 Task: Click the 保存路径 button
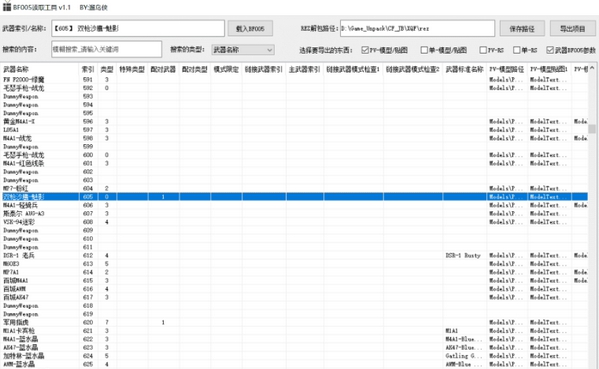click(x=522, y=28)
